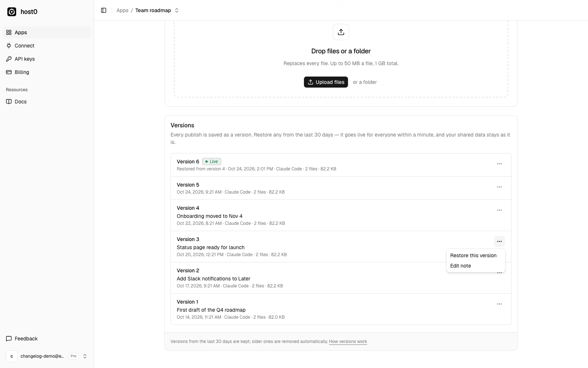Click the account avatar letter c
Viewport: 588px width, 368px height.
point(12,356)
